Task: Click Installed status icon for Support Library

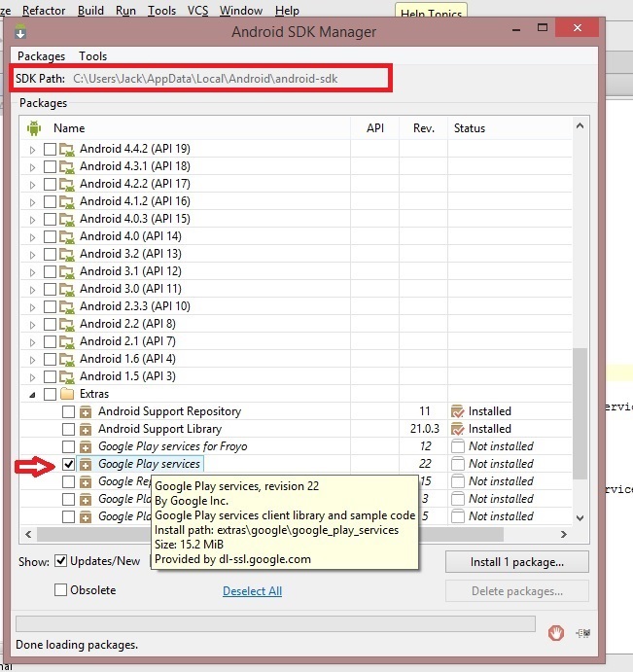Action: 458,429
